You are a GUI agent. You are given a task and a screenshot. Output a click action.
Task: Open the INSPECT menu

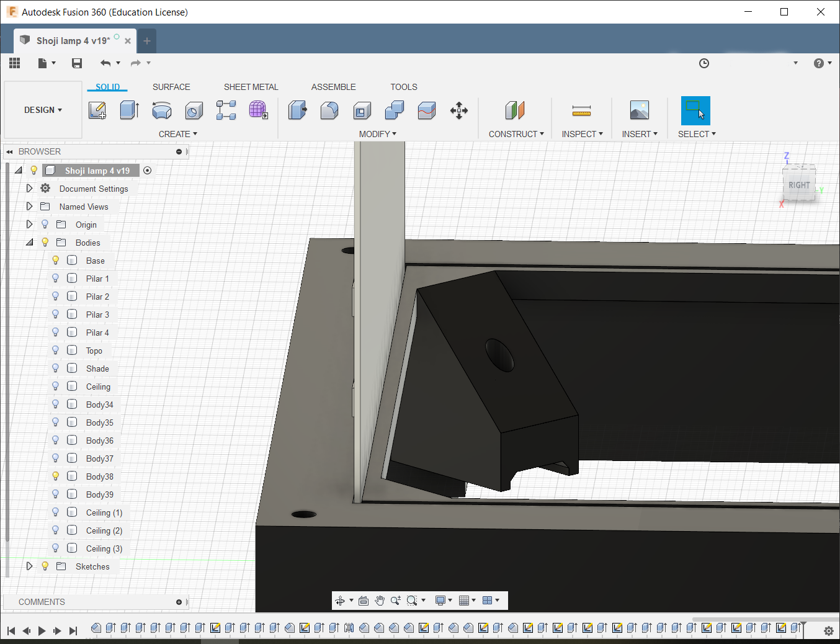[583, 134]
